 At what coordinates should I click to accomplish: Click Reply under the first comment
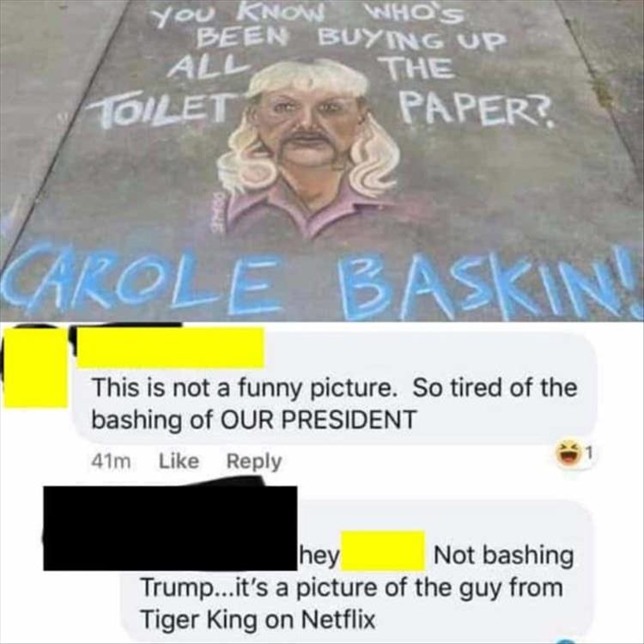tap(254, 462)
